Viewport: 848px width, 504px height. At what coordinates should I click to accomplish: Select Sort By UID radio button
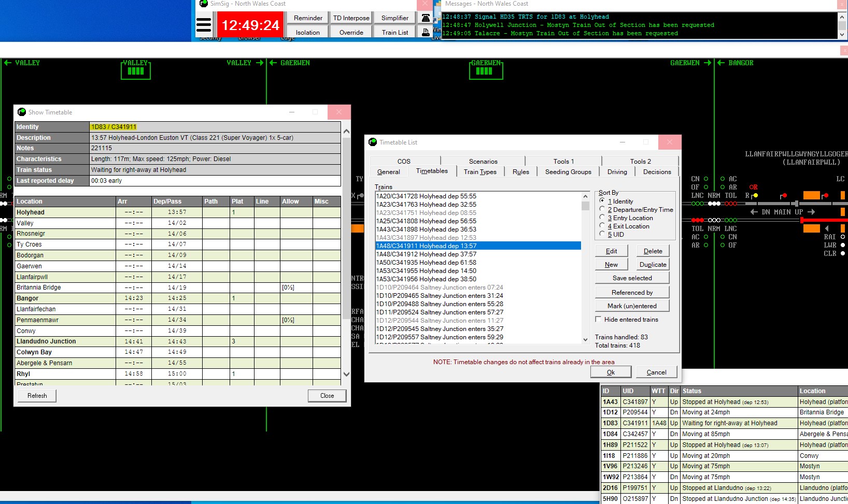(x=602, y=234)
